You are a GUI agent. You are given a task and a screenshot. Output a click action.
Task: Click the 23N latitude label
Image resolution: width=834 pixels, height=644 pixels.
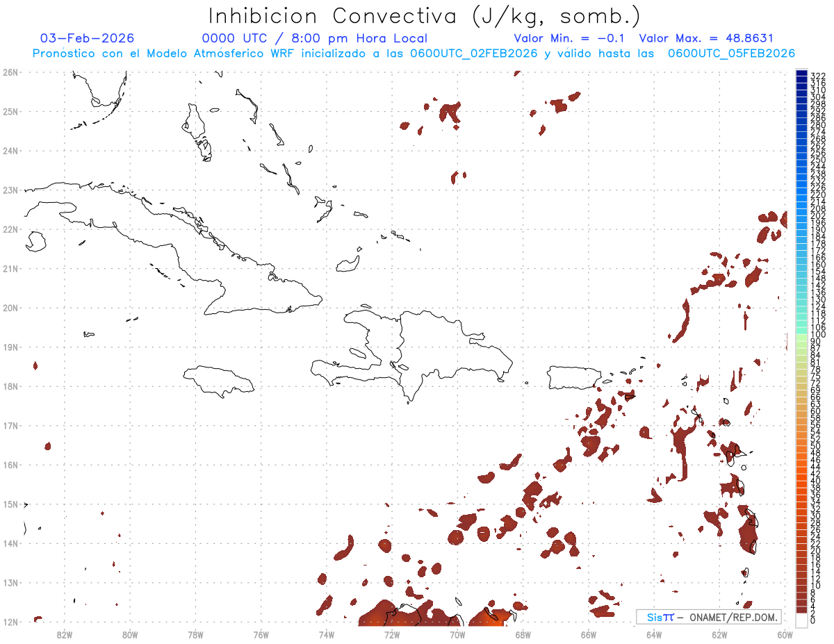click(x=10, y=190)
